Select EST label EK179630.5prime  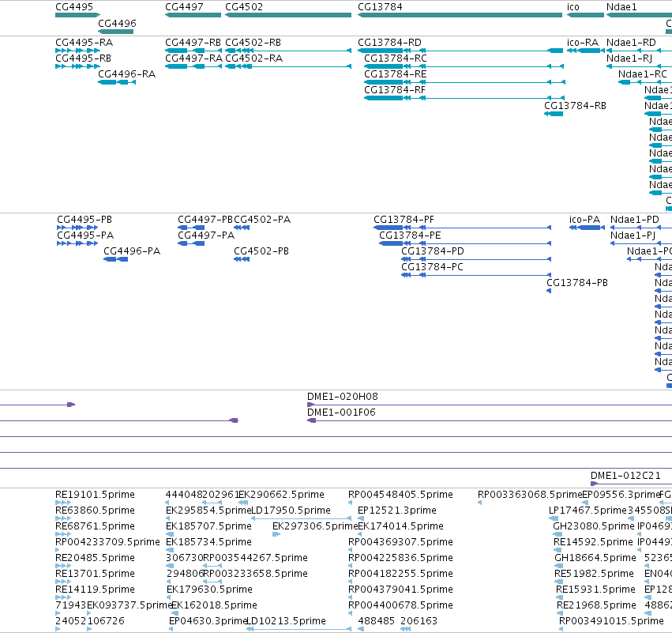209,590
